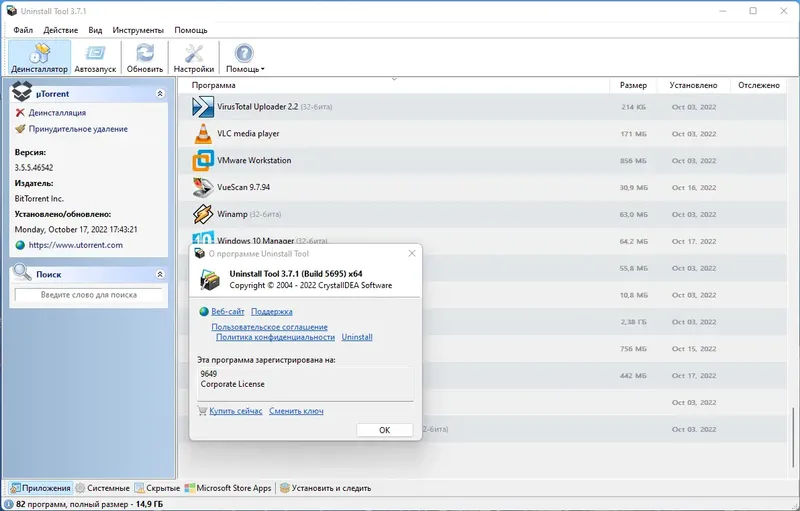Select the VirusTotal Uploader 2.2 icon
Screen dimensions: 800x511
[x=203, y=107]
